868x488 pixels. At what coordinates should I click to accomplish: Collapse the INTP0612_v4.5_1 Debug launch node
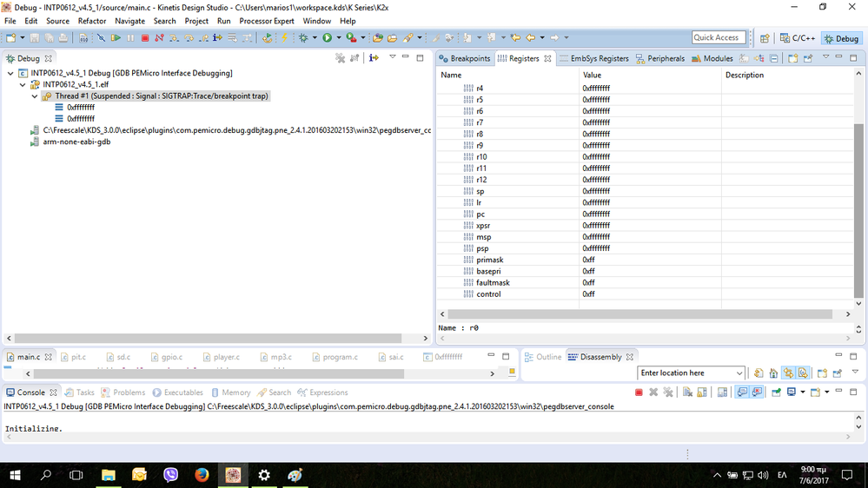click(10, 73)
